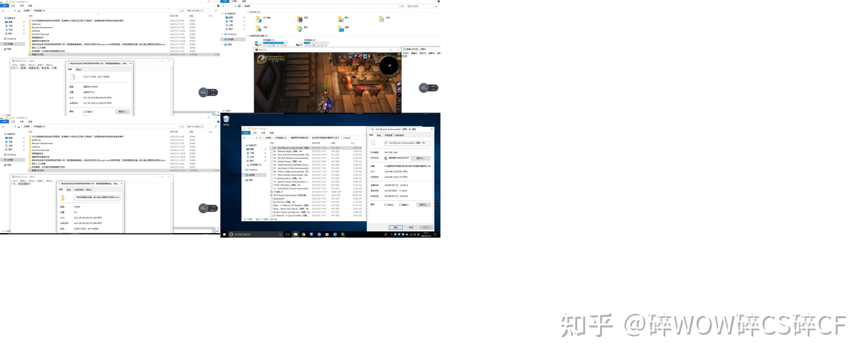Open the notification center icon
868x360 pixels.
pyautogui.click(x=435, y=234)
